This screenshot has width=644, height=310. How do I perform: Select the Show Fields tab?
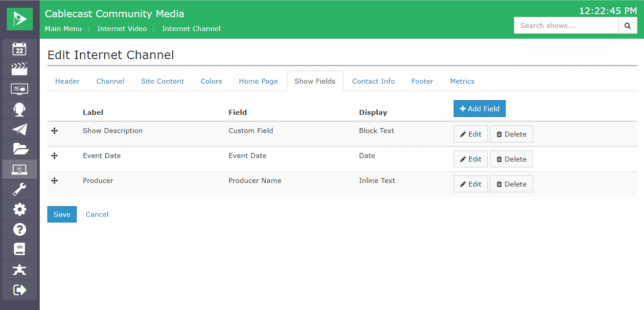(x=315, y=81)
